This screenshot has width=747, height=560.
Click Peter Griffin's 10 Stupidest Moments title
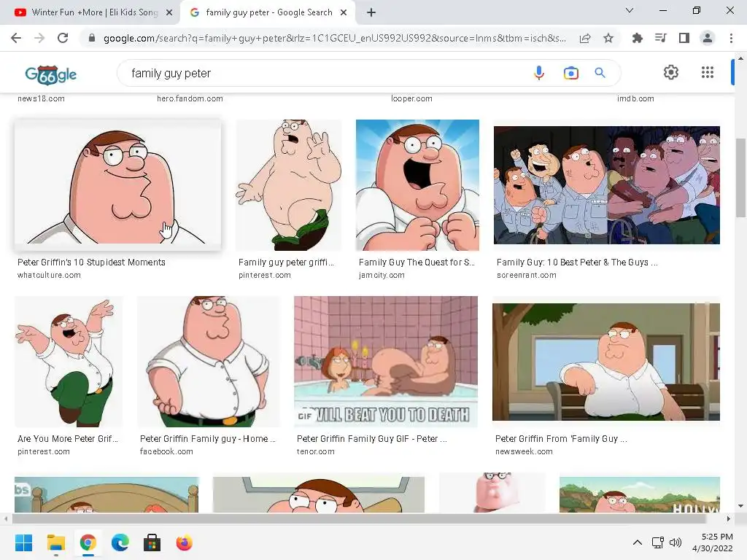pyautogui.click(x=91, y=262)
